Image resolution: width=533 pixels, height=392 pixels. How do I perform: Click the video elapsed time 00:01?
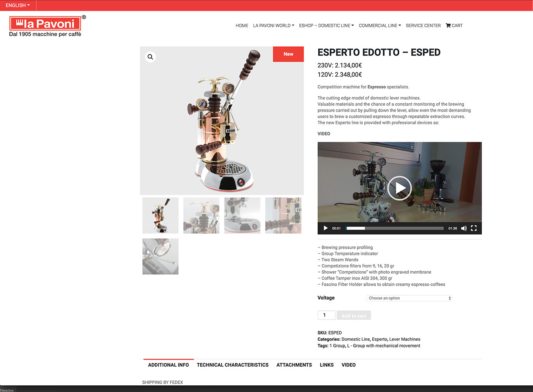click(336, 228)
